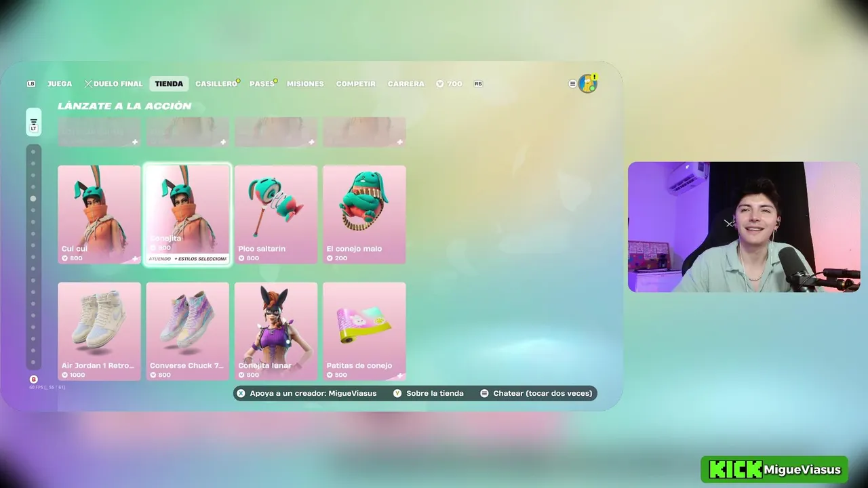Open the V-Bucks balance showing 700
Viewport: 868px width, 488px height.
click(449, 84)
